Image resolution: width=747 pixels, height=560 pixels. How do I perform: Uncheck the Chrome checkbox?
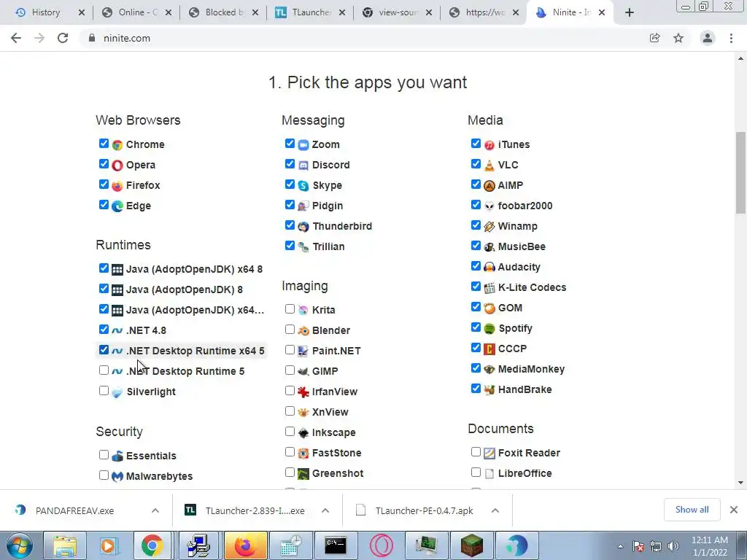click(x=104, y=144)
